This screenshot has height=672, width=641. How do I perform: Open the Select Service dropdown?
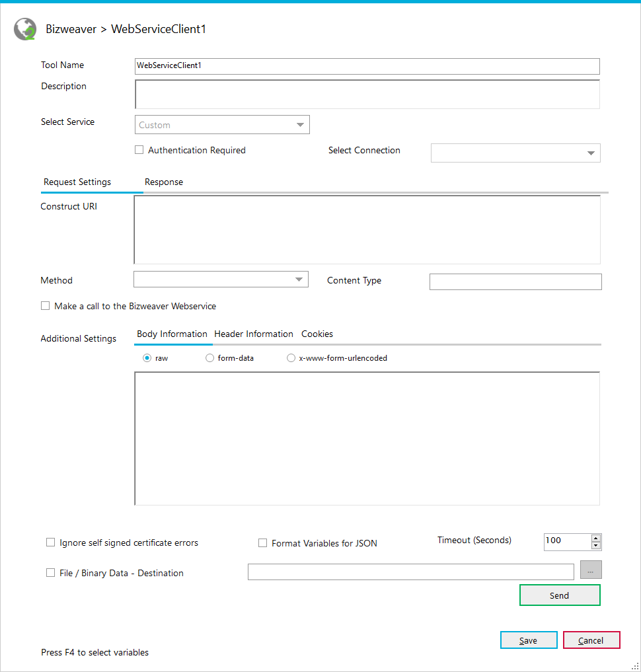(x=222, y=125)
